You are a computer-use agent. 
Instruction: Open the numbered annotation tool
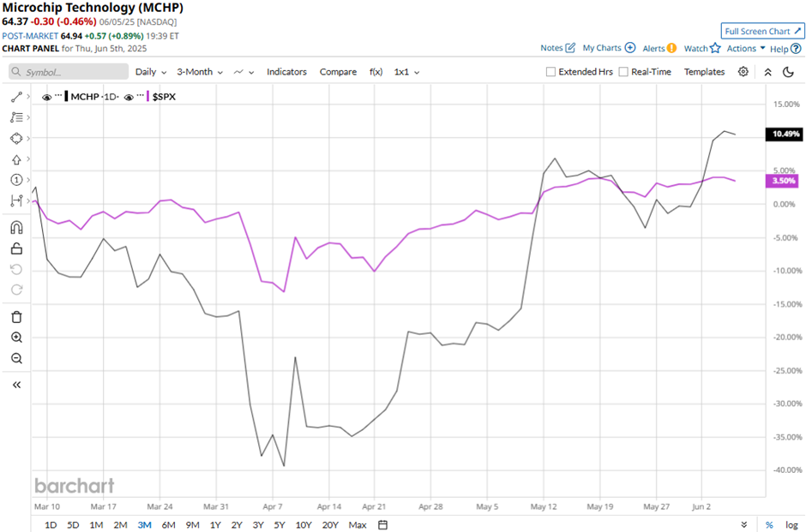(x=16, y=180)
